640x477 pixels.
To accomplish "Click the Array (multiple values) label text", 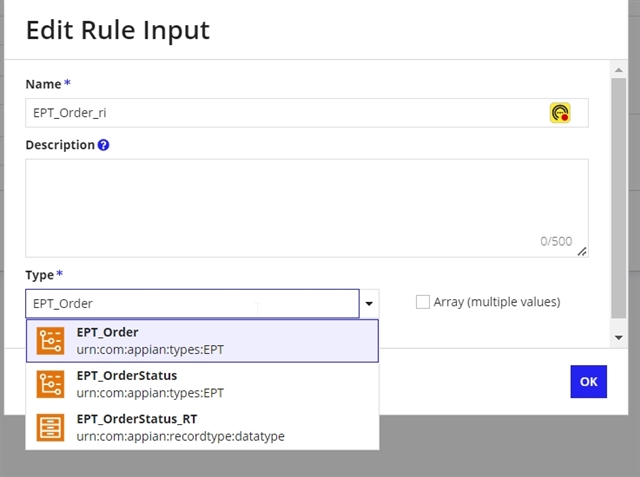I will coord(497,302).
